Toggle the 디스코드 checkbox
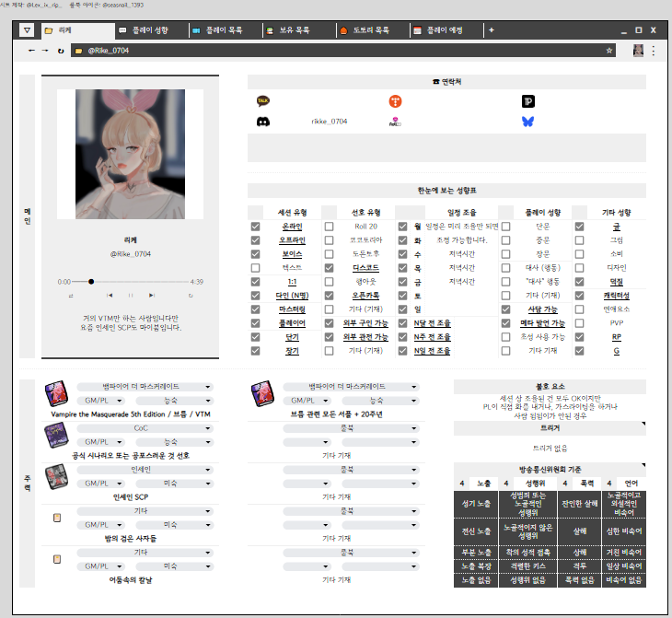Image resolution: width=672 pixels, height=618 pixels. (x=330, y=268)
